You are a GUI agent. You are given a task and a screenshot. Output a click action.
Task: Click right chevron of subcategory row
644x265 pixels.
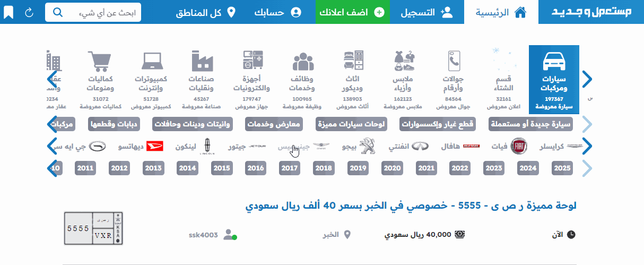pyautogui.click(x=587, y=125)
